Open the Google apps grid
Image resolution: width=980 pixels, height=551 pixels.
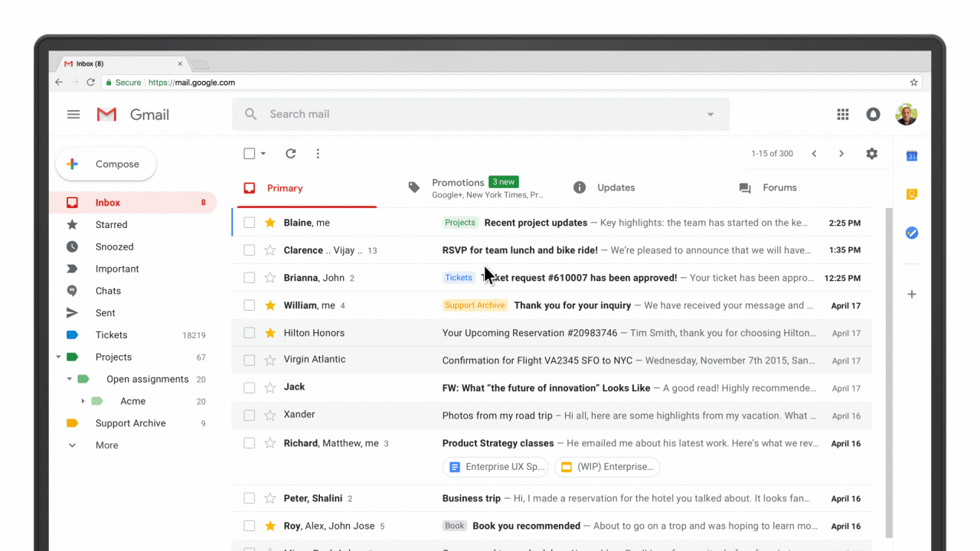click(x=842, y=114)
